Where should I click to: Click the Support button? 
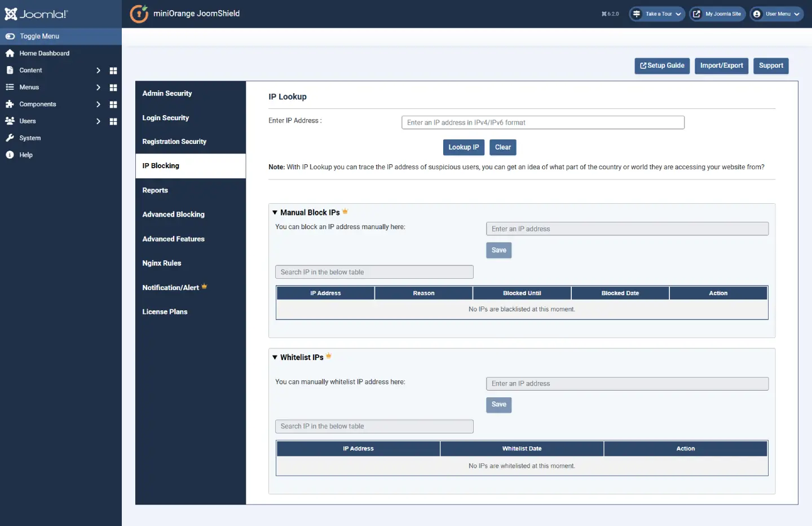tap(771, 65)
